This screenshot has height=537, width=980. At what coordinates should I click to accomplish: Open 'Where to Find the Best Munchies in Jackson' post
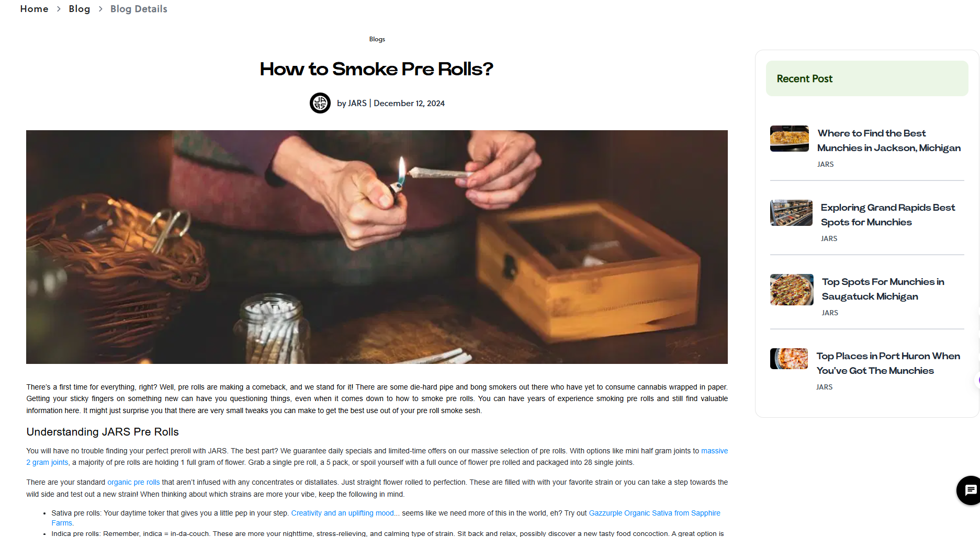[889, 141]
